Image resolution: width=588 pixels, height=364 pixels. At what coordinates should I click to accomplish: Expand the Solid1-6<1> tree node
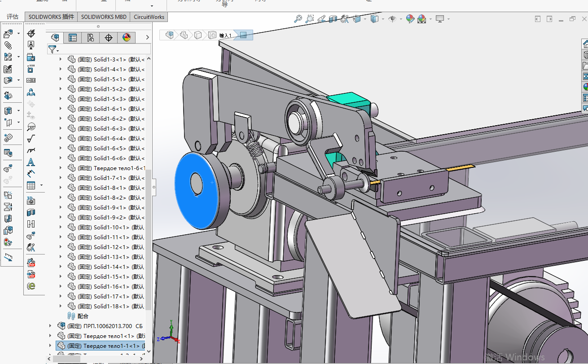pyautogui.click(x=61, y=109)
